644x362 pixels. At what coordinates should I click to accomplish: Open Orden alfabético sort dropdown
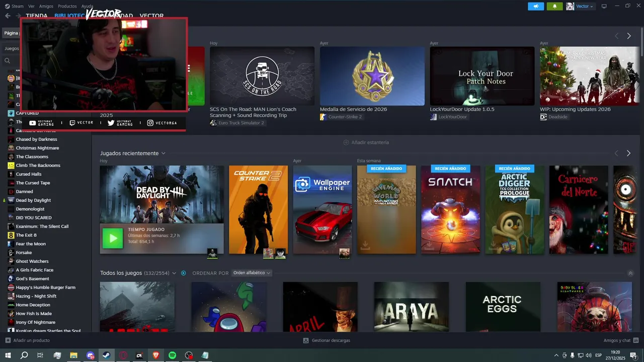(252, 273)
